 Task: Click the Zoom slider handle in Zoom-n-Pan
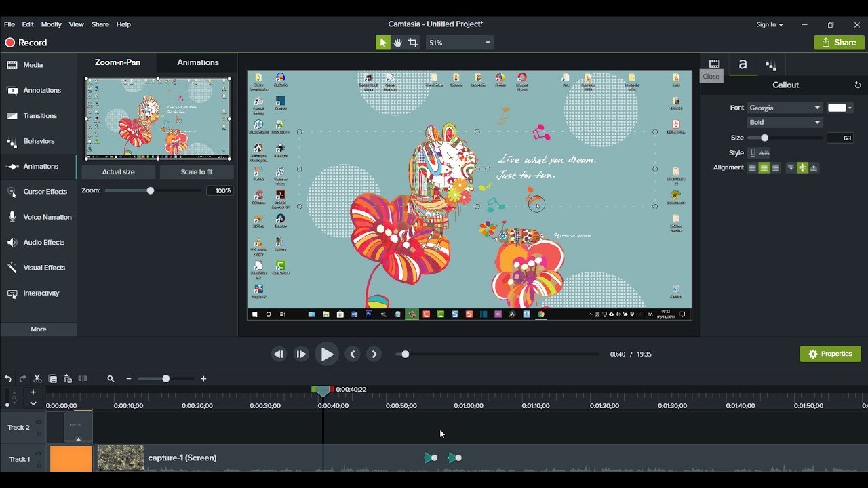(x=151, y=191)
